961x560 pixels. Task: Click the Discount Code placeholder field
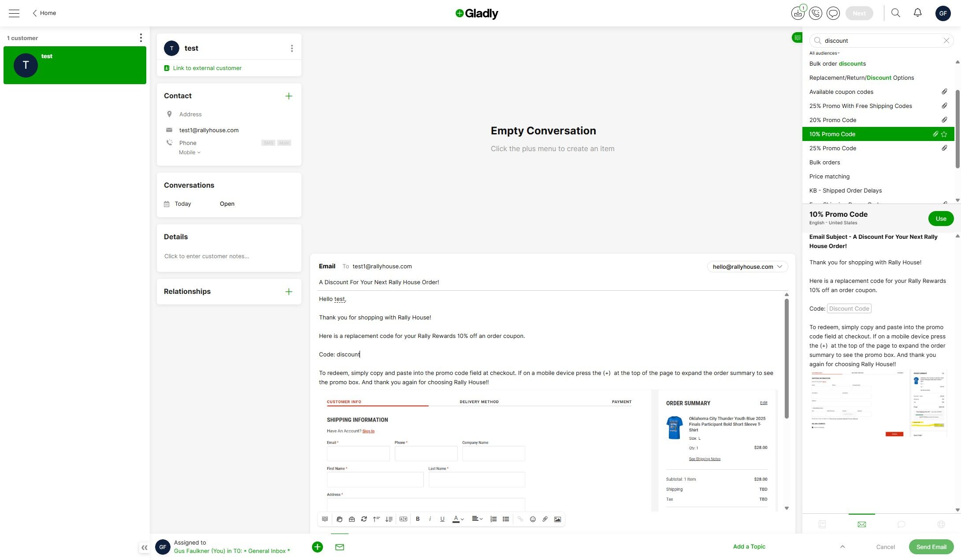pyautogui.click(x=849, y=309)
